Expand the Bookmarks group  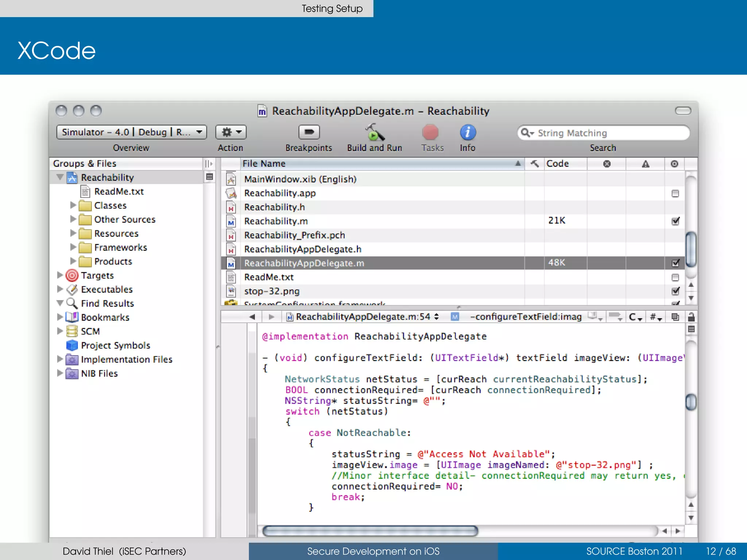pos(60,317)
